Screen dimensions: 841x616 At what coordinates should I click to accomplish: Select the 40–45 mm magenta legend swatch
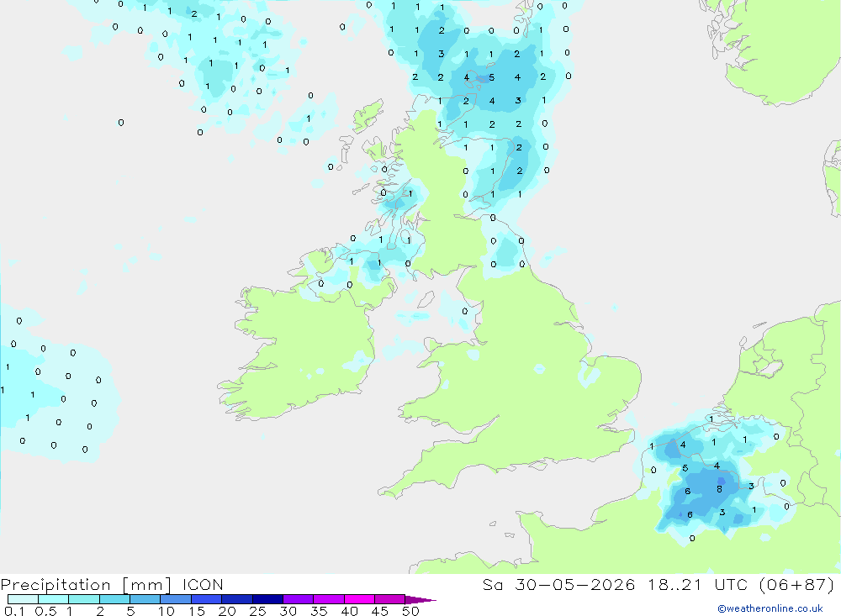pyautogui.click(x=359, y=599)
